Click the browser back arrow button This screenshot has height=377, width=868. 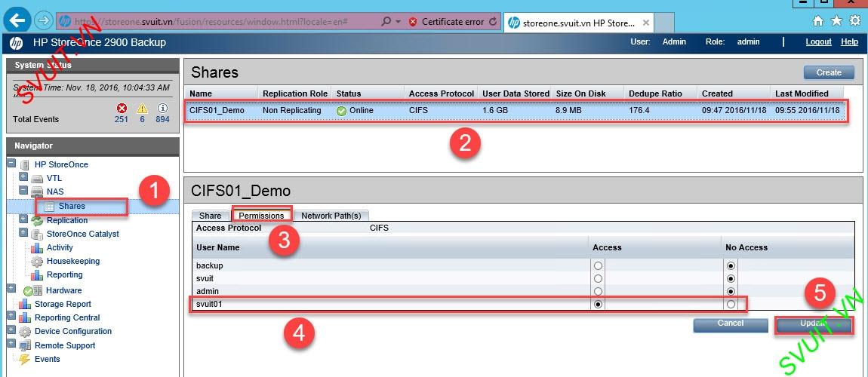[x=17, y=22]
